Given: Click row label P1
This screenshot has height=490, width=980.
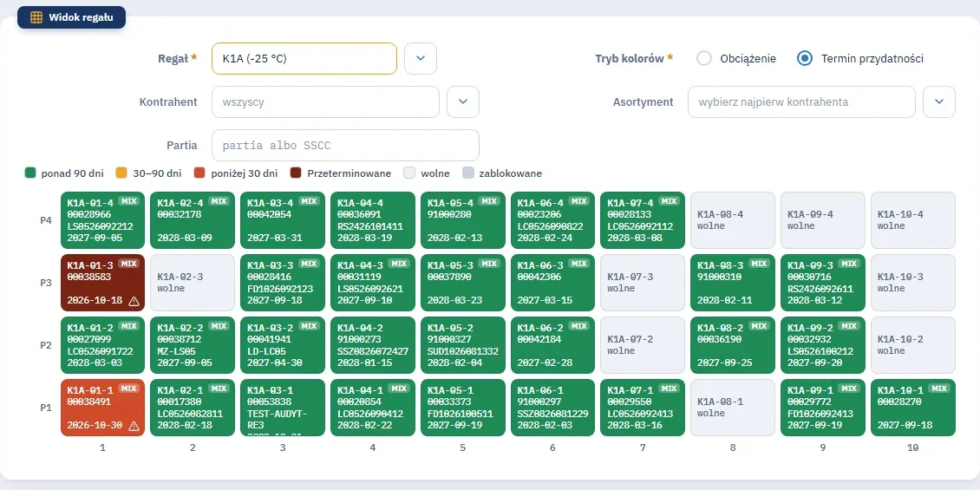Looking at the screenshot, I should pos(46,408).
